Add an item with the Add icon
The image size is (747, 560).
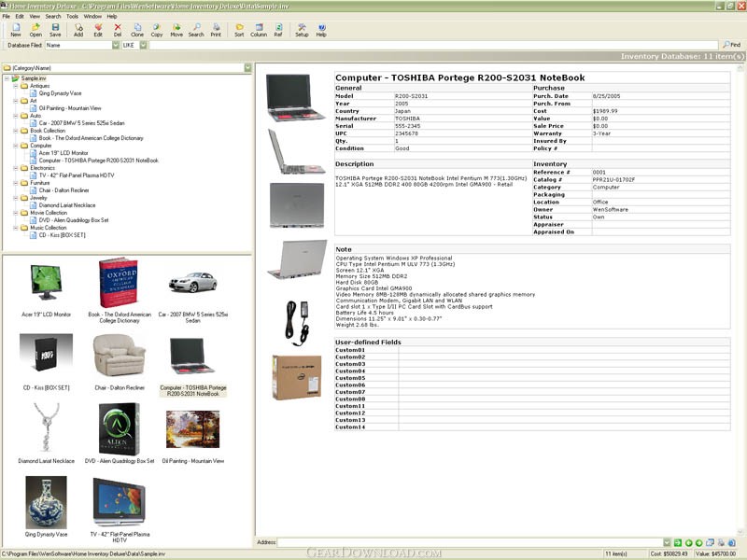(x=78, y=30)
